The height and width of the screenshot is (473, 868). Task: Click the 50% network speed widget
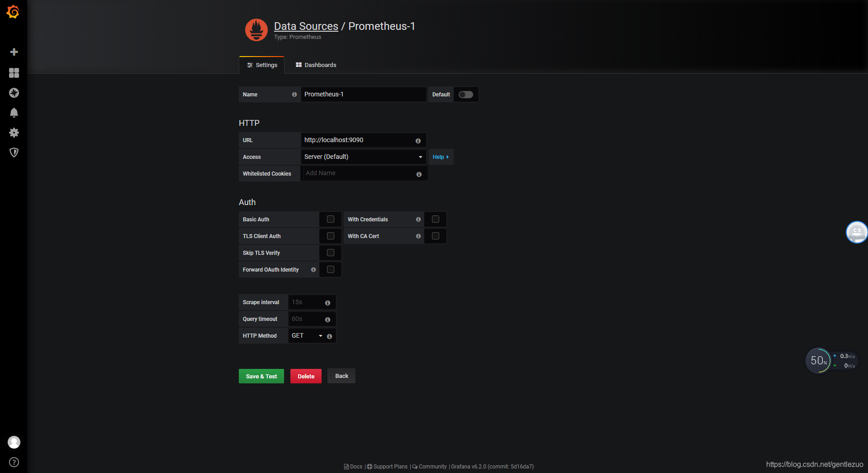pyautogui.click(x=831, y=361)
